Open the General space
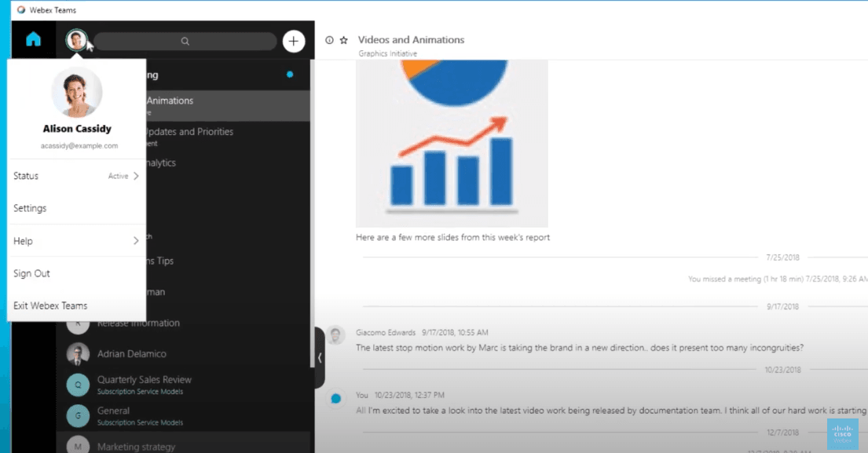 click(183, 416)
